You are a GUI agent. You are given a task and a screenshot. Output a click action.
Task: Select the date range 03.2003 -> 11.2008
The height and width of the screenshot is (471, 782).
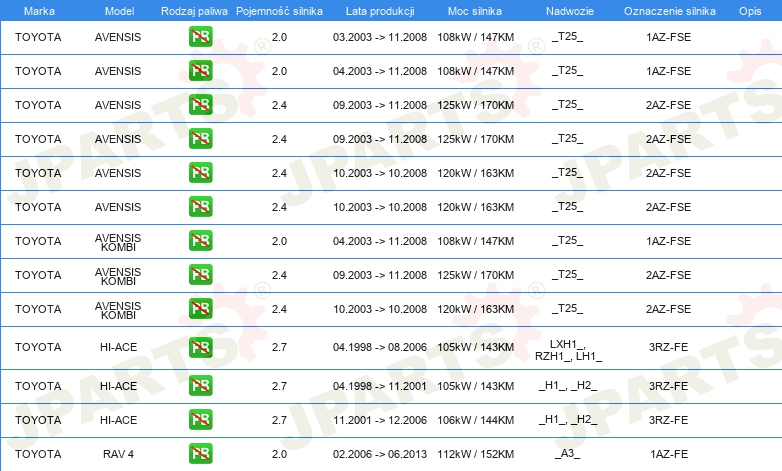coord(380,37)
